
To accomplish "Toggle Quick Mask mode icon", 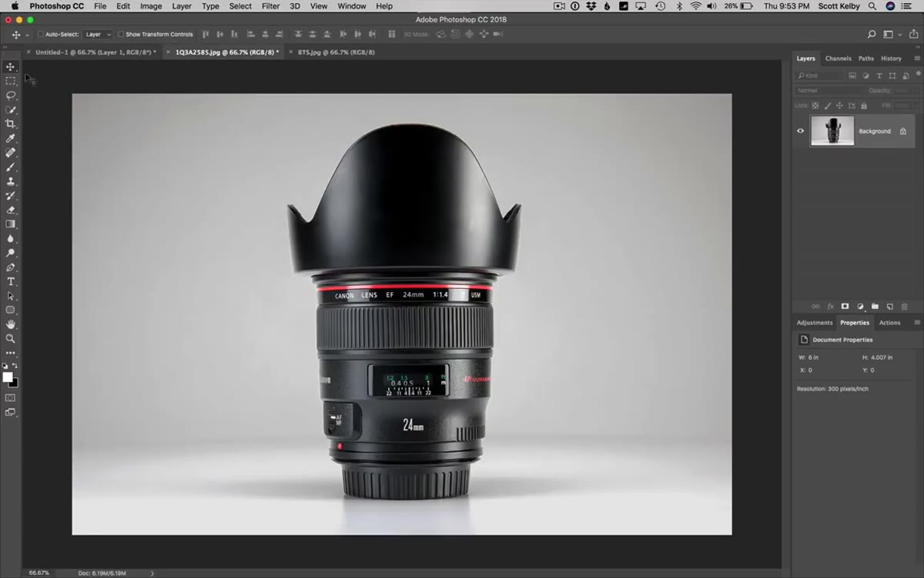I will point(10,398).
